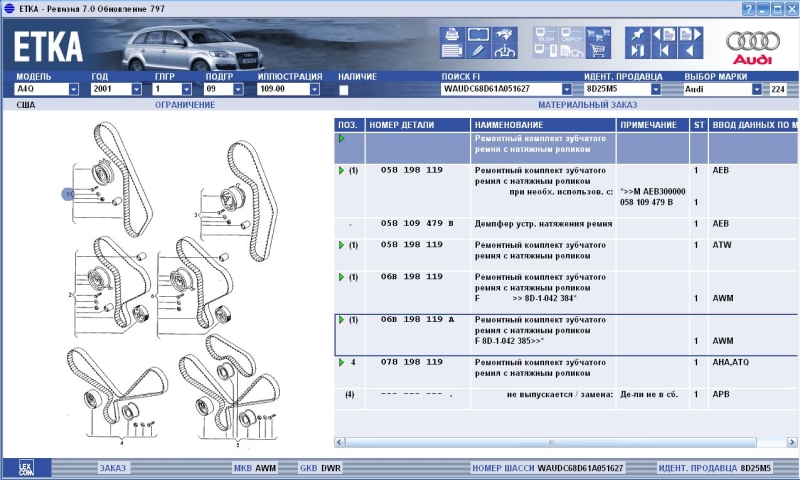The width and height of the screenshot is (800, 480).
Task: Select part number 06B 198 119 A
Action: click(x=417, y=319)
